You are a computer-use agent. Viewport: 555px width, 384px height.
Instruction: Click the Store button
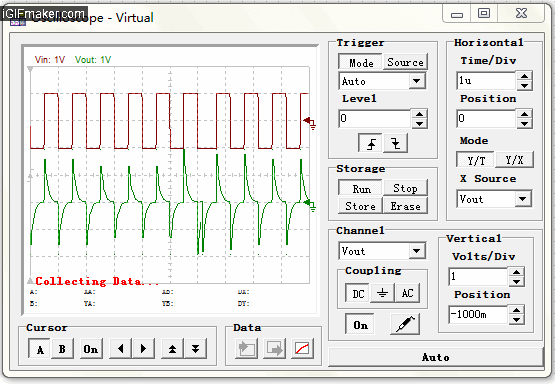click(x=360, y=206)
